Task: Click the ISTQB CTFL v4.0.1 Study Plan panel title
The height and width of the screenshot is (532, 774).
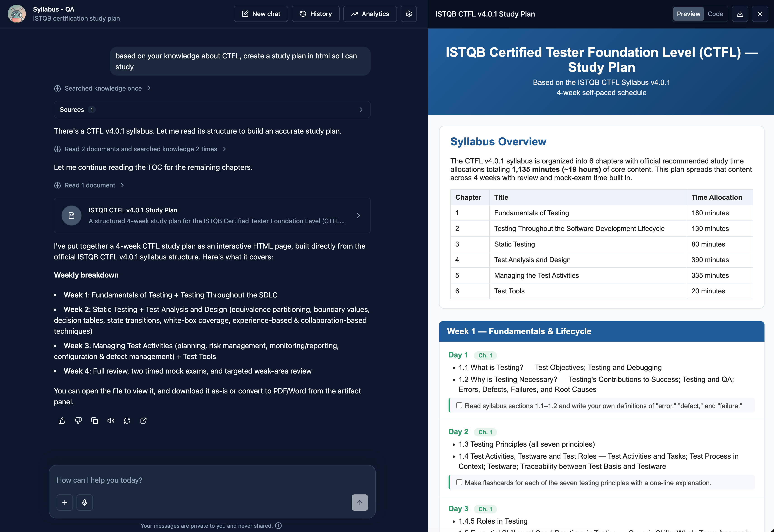Action: click(x=485, y=14)
